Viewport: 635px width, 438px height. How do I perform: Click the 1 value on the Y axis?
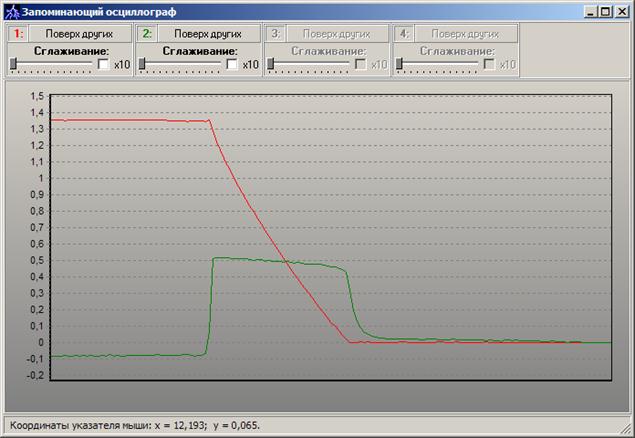click(x=40, y=178)
